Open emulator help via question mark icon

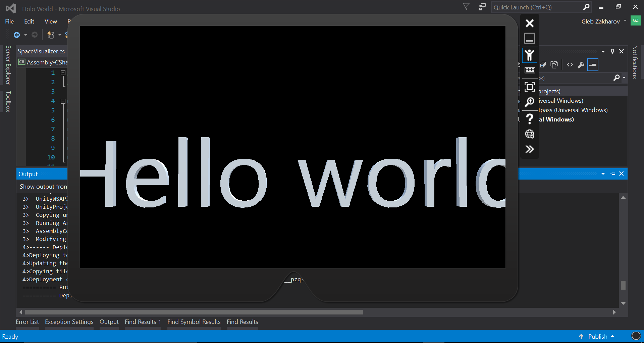(x=530, y=119)
